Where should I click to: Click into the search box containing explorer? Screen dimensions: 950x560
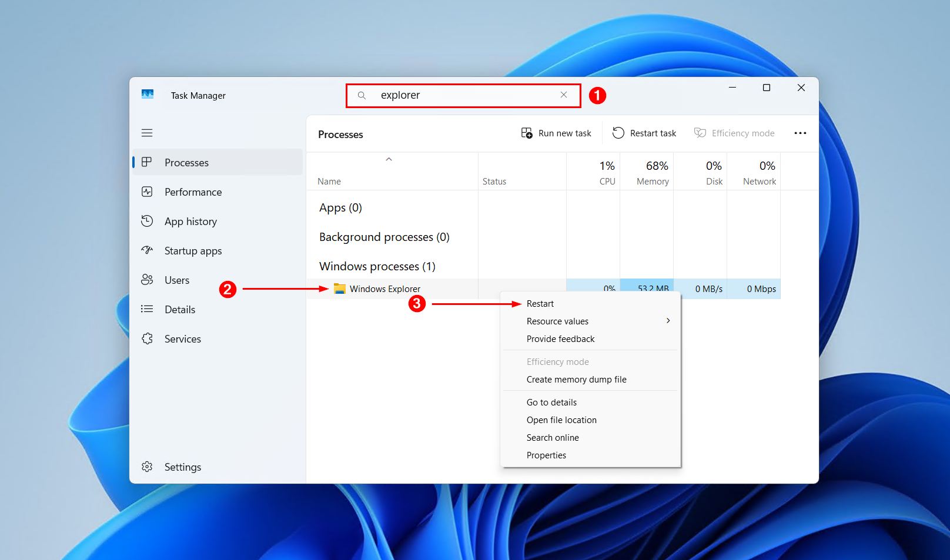463,95
